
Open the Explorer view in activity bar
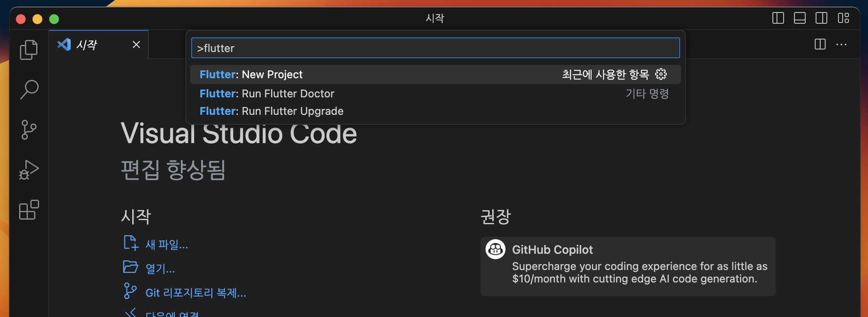point(29,50)
